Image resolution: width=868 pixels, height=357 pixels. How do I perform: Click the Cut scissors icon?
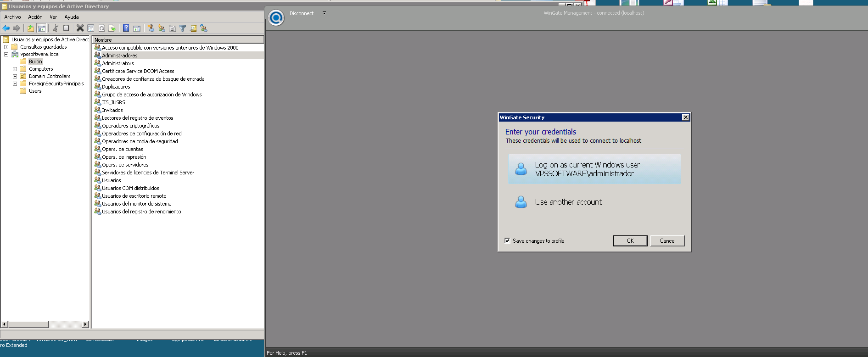click(x=56, y=28)
